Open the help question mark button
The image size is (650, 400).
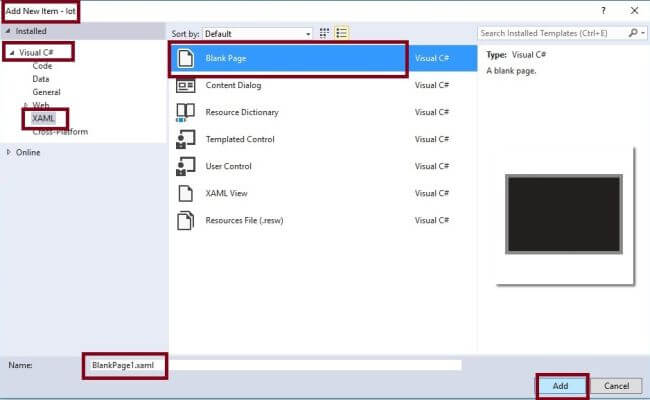click(603, 11)
